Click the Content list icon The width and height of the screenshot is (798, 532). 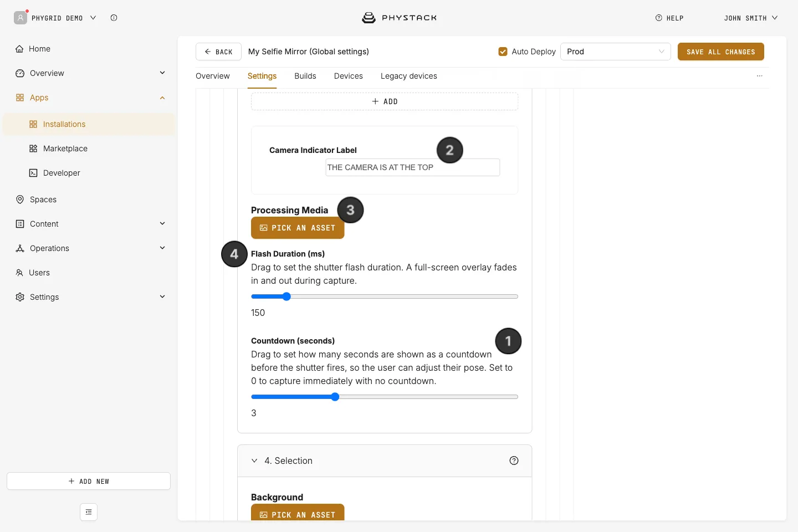[x=20, y=224]
